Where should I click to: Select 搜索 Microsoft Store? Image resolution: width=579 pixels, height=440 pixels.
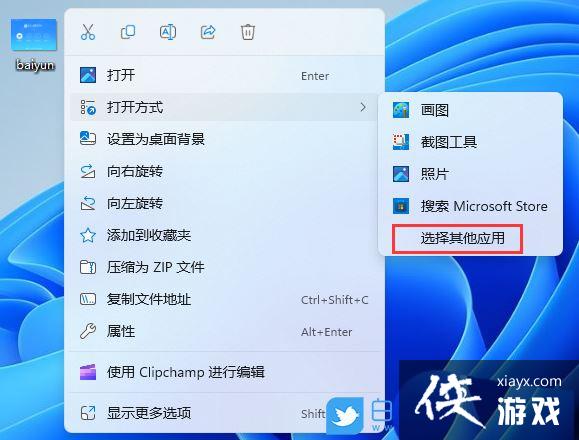point(470,206)
